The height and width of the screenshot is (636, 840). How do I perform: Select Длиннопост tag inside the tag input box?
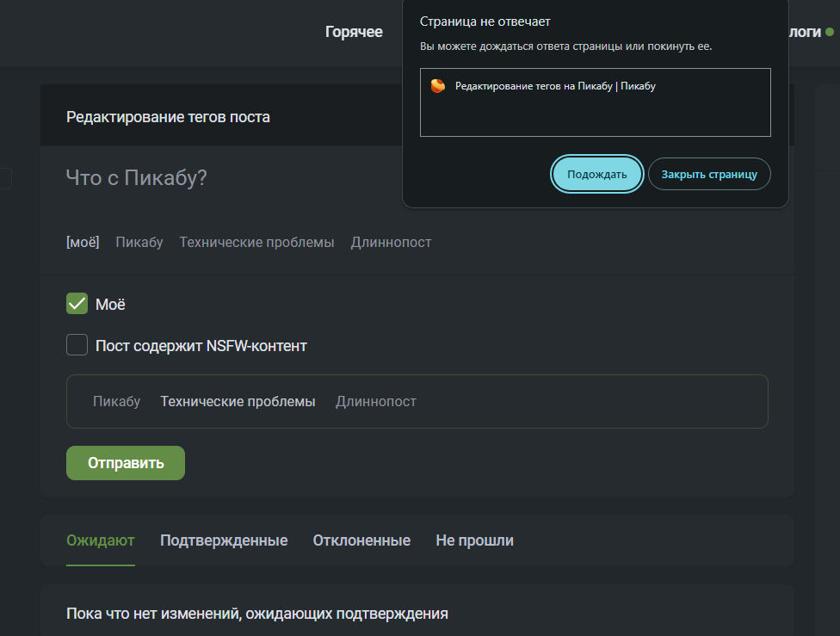(376, 401)
